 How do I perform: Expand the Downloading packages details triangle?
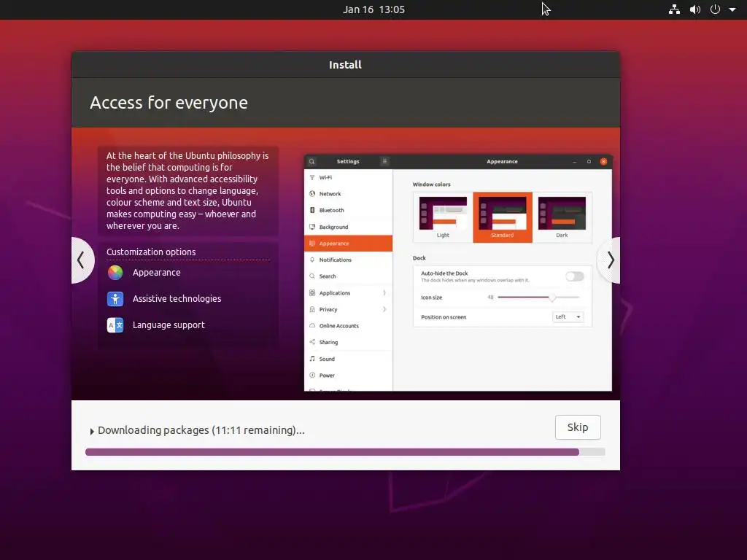click(x=92, y=432)
